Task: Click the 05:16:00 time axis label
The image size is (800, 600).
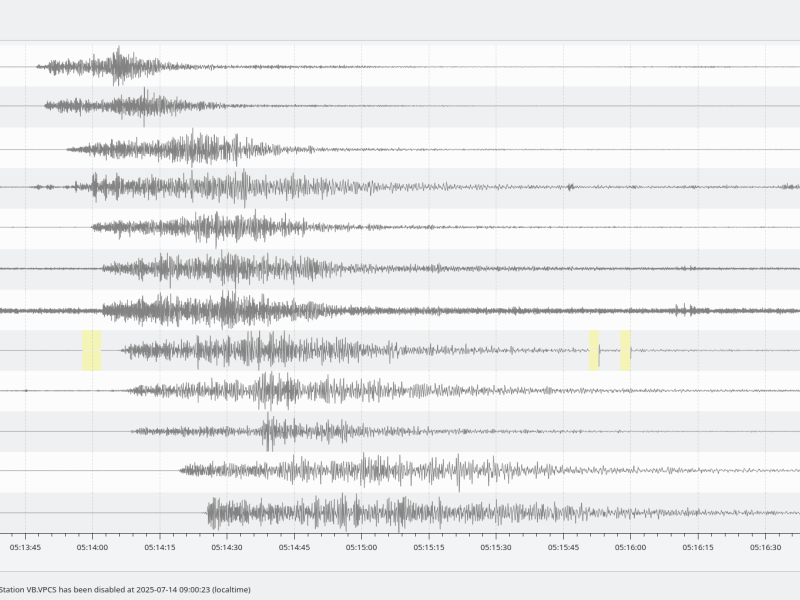Action: (631, 547)
